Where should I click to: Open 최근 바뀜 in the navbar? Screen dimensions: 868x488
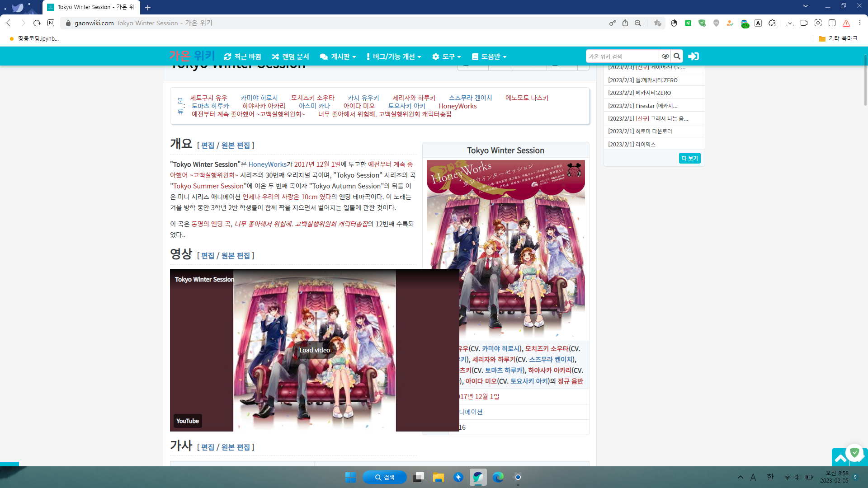(243, 57)
